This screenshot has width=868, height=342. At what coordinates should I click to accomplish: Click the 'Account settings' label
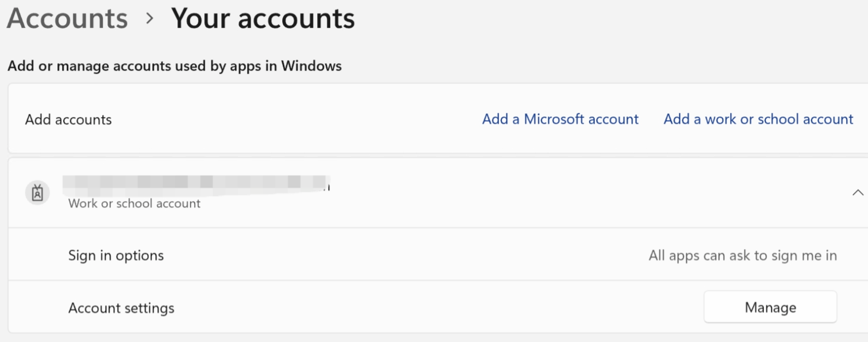[122, 308]
